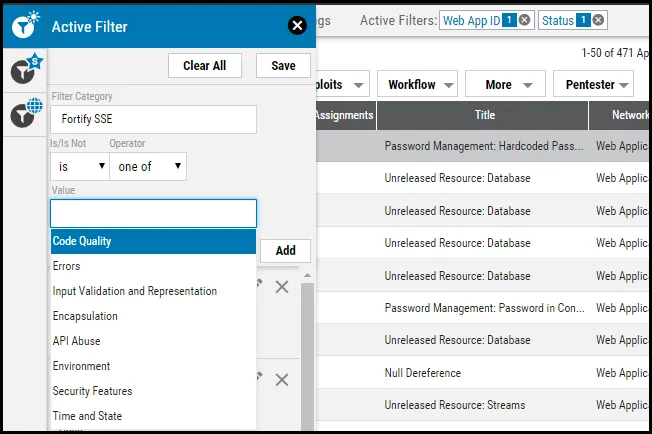Open the Is/Is Not dropdown
Viewport: 652px width, 434px height.
[80, 166]
